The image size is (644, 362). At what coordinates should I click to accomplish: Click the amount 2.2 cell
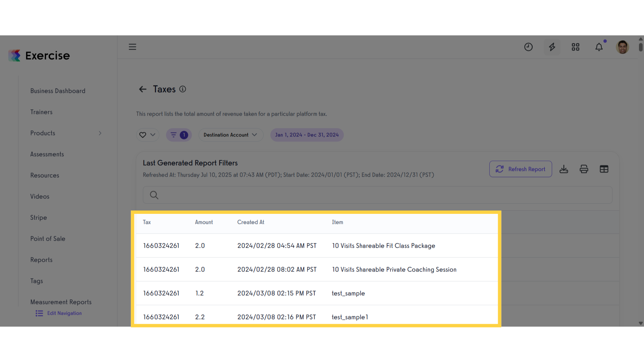(x=200, y=317)
